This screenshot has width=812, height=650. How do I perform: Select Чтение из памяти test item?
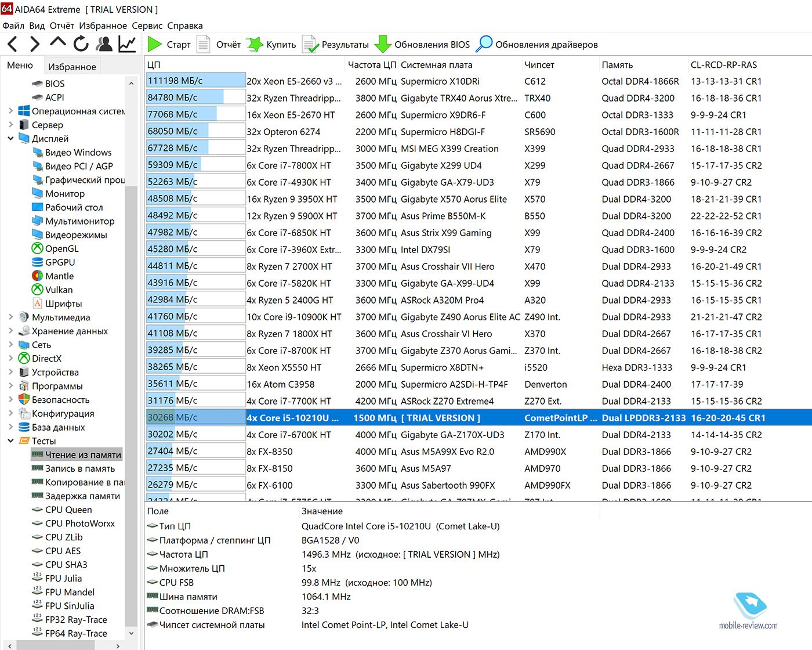[77, 455]
